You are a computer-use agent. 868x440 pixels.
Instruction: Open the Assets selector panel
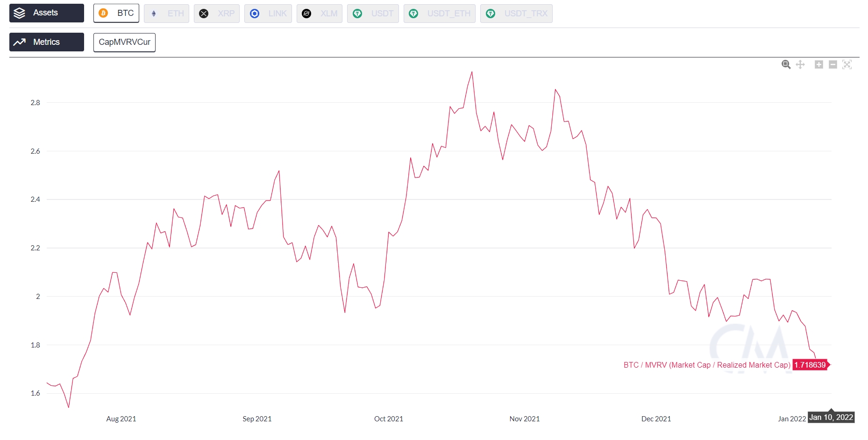pos(46,13)
